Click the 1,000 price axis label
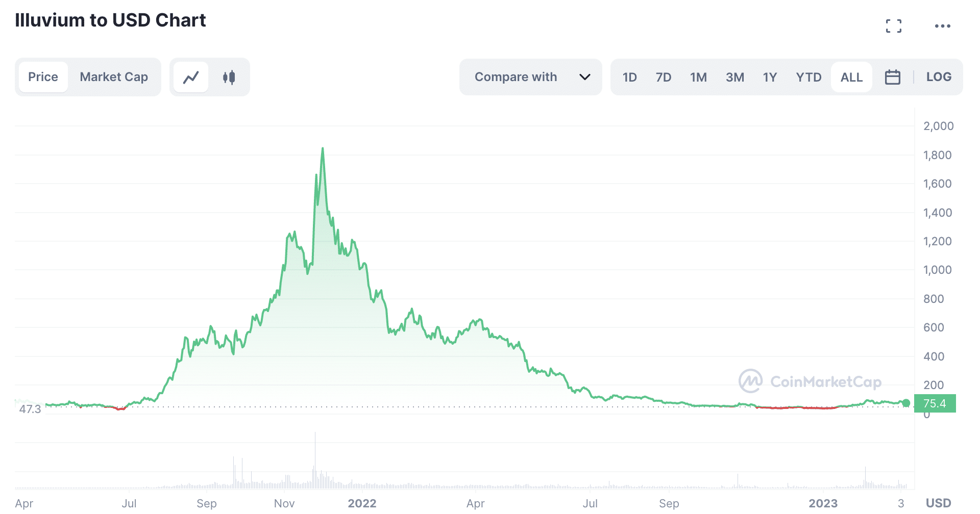This screenshot has height=514, width=980. (937, 270)
